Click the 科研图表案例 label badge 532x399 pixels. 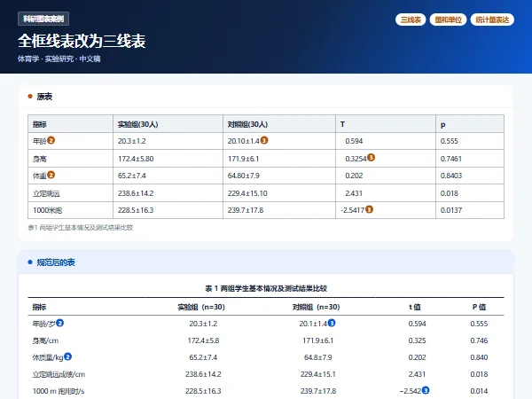point(43,19)
